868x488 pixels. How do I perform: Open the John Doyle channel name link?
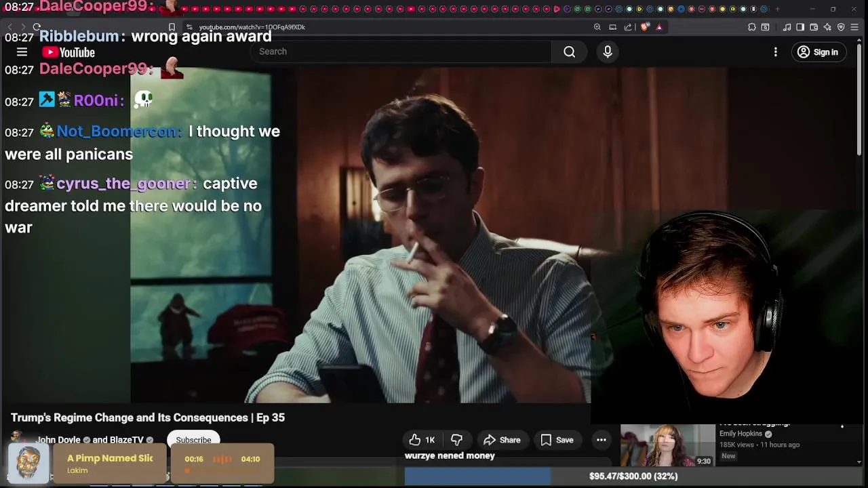tap(58, 440)
